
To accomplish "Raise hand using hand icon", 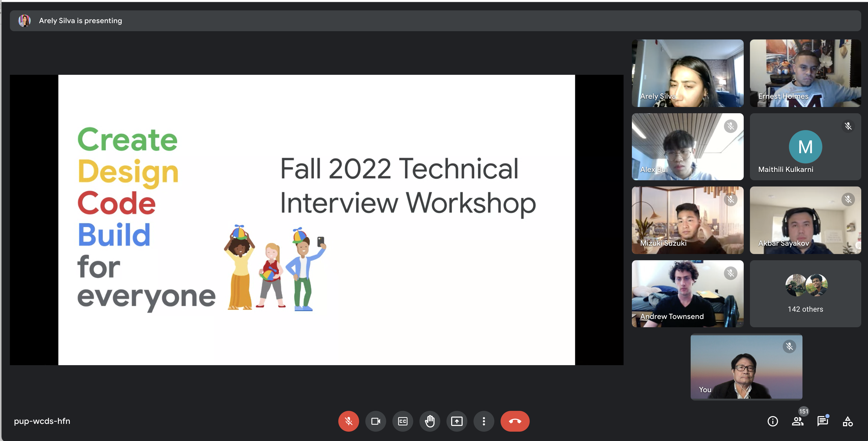I will click(430, 421).
